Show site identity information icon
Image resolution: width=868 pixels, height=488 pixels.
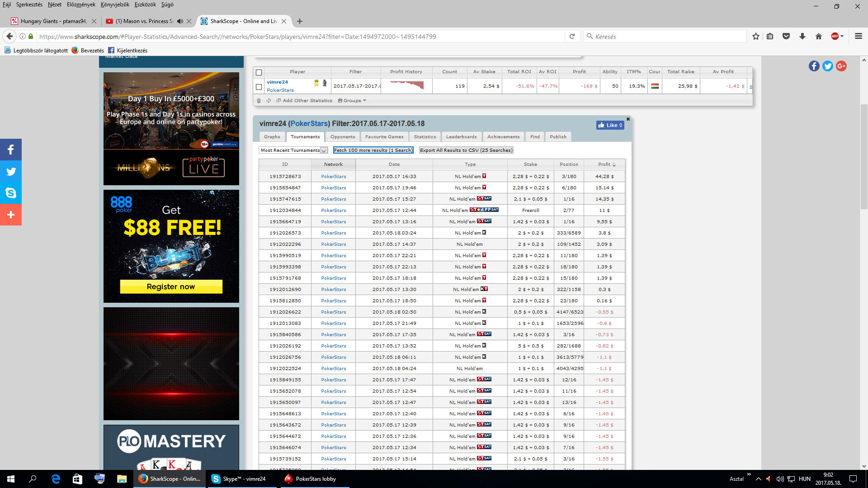coord(23,37)
